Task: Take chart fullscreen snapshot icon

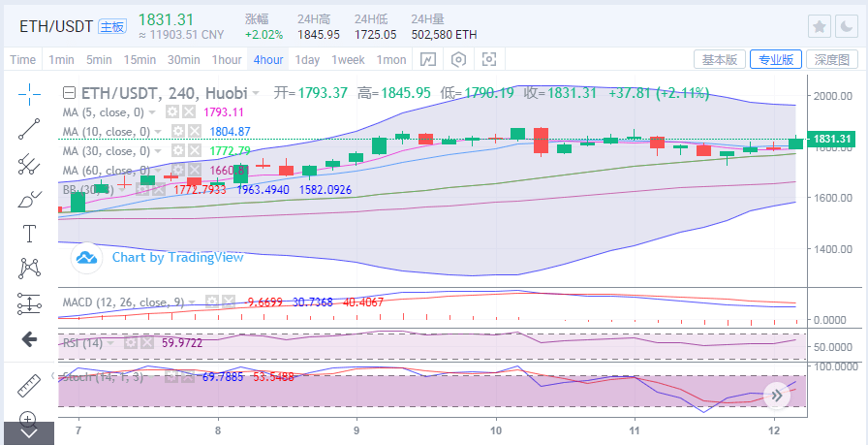Action: pos(489,60)
